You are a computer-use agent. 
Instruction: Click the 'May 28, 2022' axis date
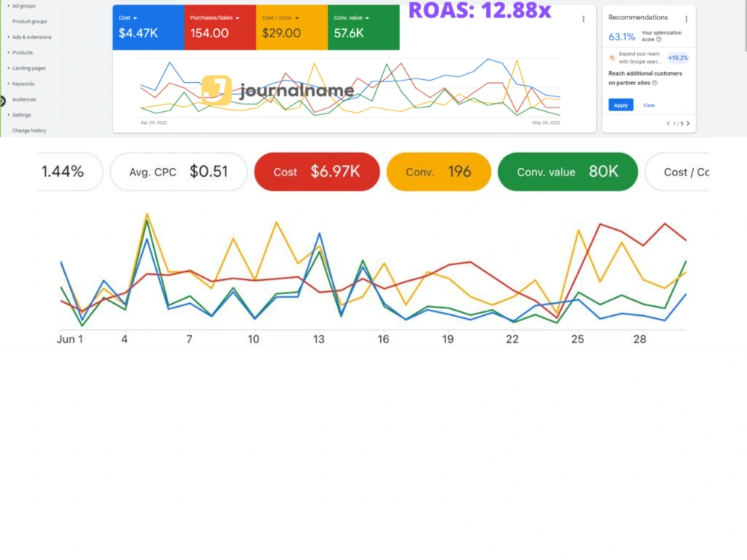[546, 122]
